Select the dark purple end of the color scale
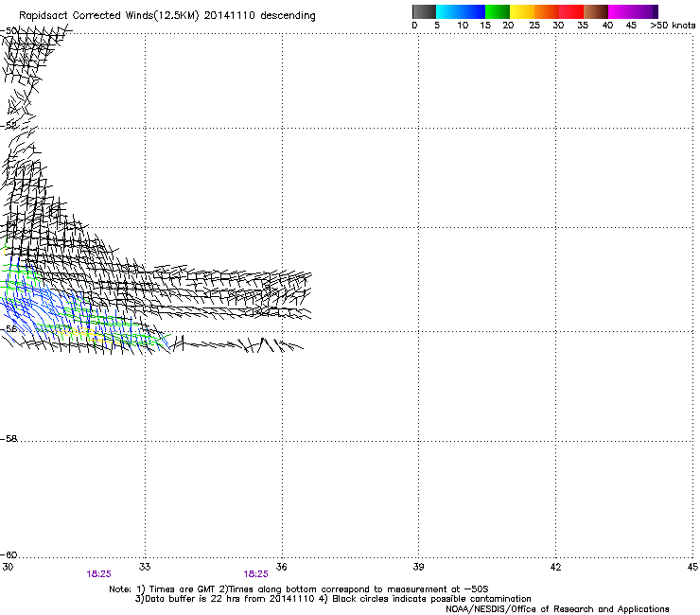 click(656, 11)
